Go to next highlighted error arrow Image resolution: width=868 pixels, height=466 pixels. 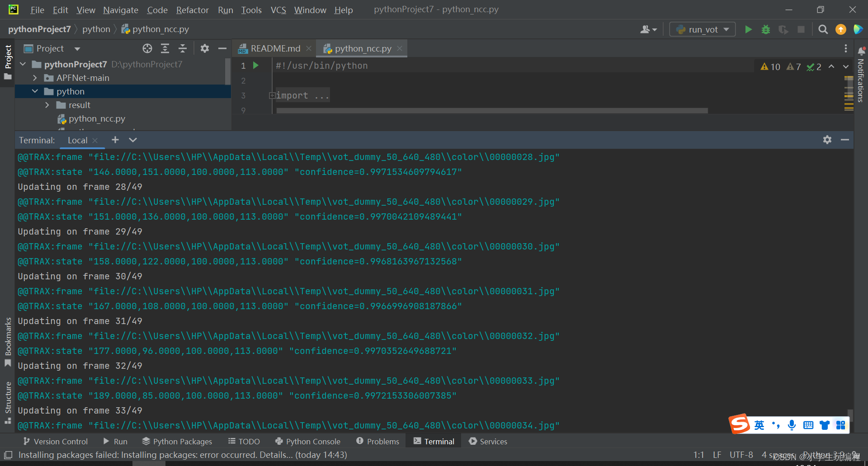click(x=846, y=67)
